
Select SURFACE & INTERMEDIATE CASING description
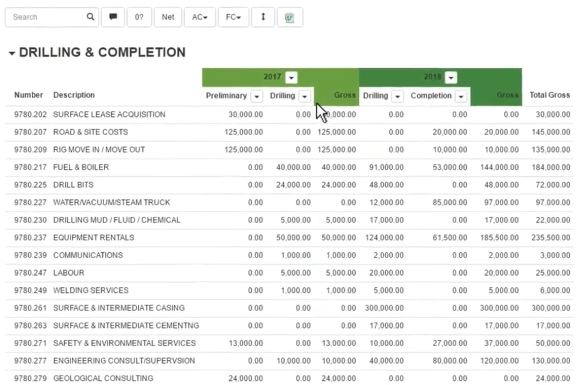point(119,308)
